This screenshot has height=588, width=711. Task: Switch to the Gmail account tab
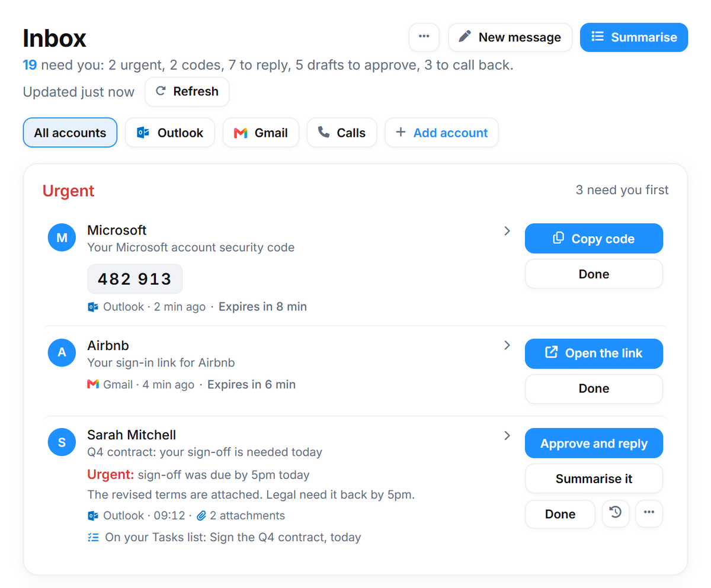pyautogui.click(x=261, y=133)
